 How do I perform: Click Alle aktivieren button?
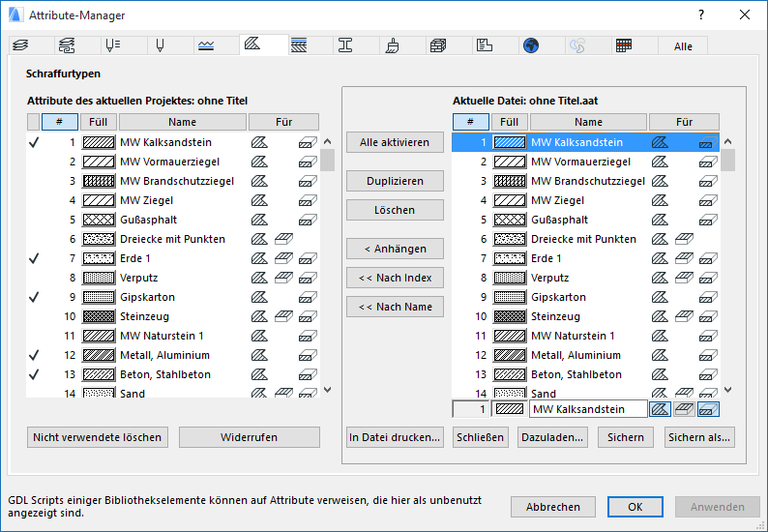(x=395, y=142)
